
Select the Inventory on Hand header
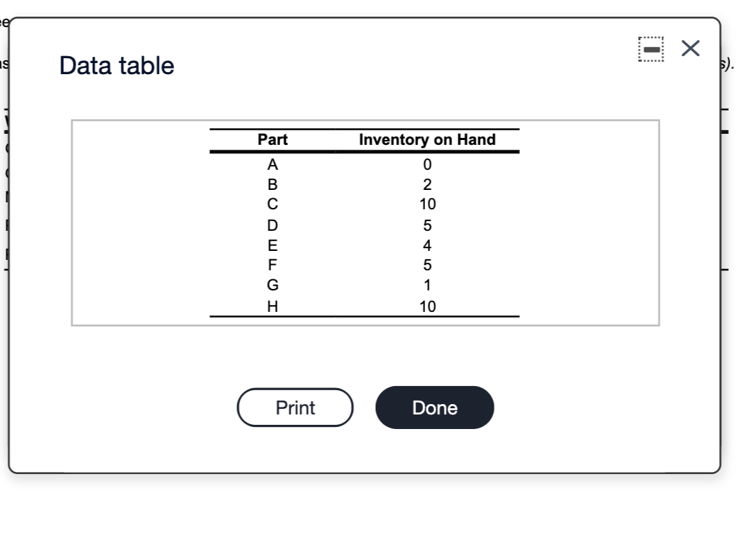point(427,139)
